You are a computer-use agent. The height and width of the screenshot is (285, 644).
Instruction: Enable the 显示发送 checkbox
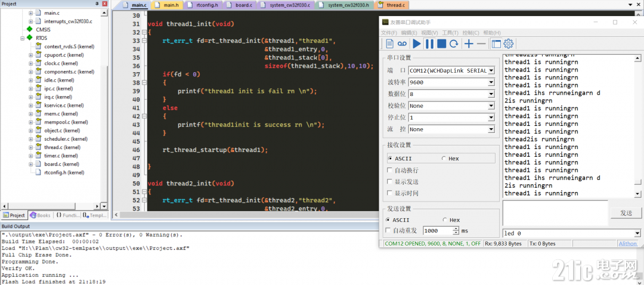point(390,181)
